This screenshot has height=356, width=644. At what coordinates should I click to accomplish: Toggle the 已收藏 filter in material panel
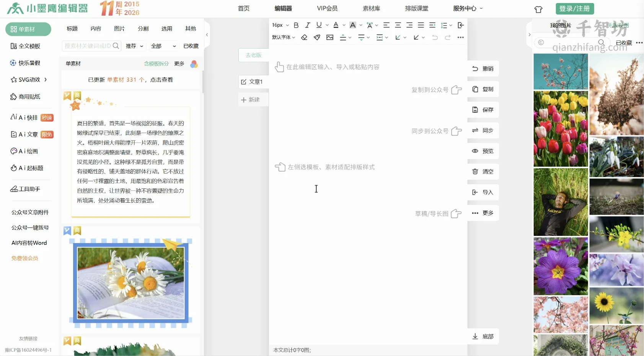(191, 46)
